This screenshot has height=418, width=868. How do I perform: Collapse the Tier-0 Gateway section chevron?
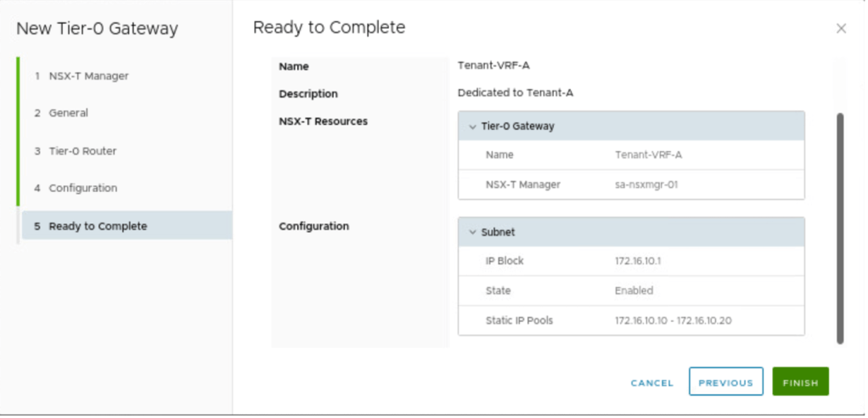point(472,127)
